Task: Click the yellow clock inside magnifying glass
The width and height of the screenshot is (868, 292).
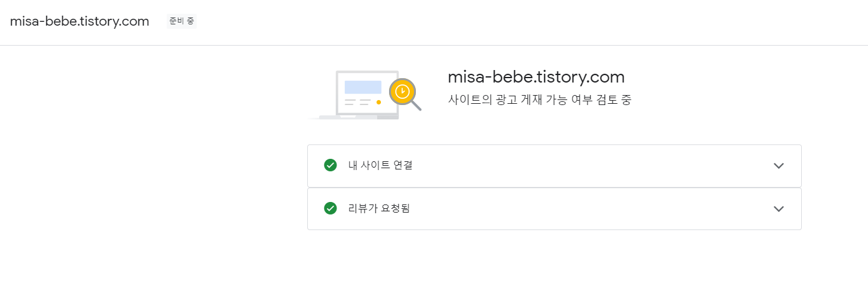Action: (x=402, y=92)
